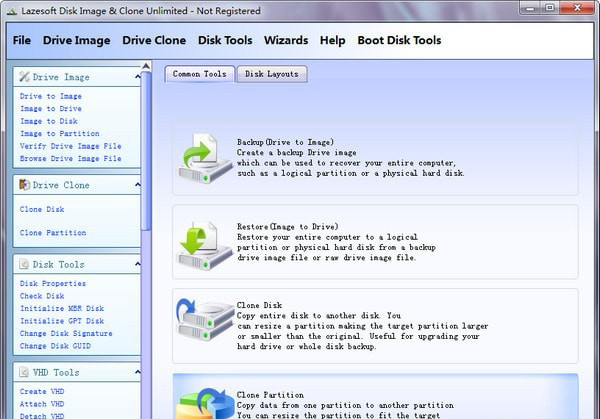Click the Image to Drive link

point(51,109)
